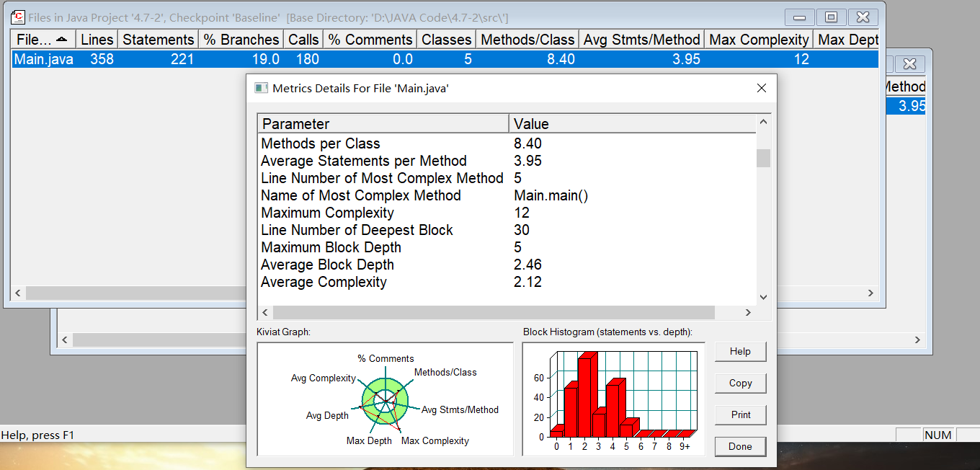This screenshot has width=980, height=470.
Task: Select the Average Block Depth row
Action: [507, 265]
